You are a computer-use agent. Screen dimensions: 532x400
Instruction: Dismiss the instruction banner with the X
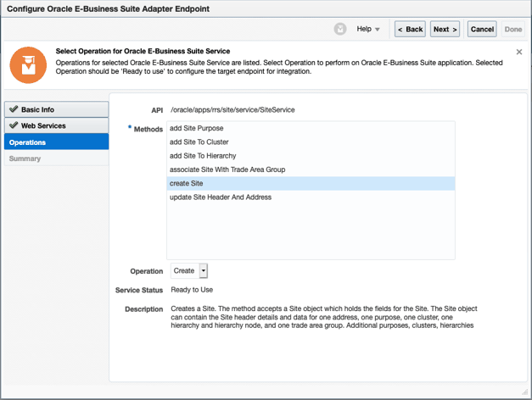519,53
